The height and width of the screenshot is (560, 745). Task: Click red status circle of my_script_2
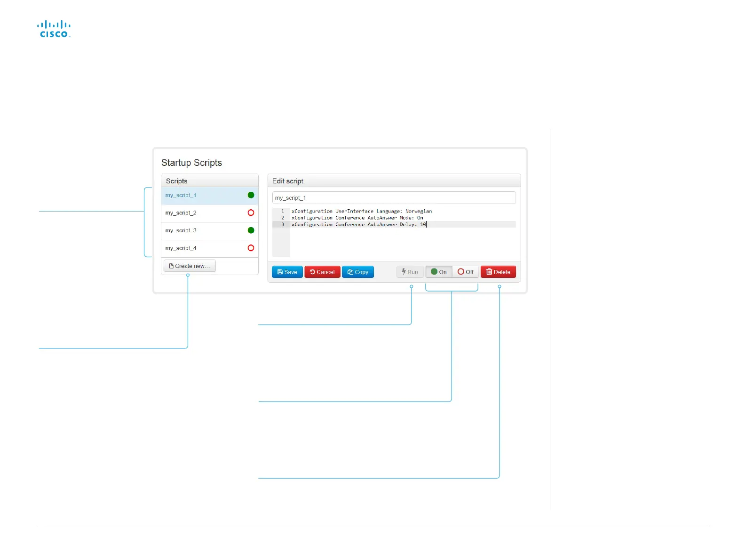251,213
